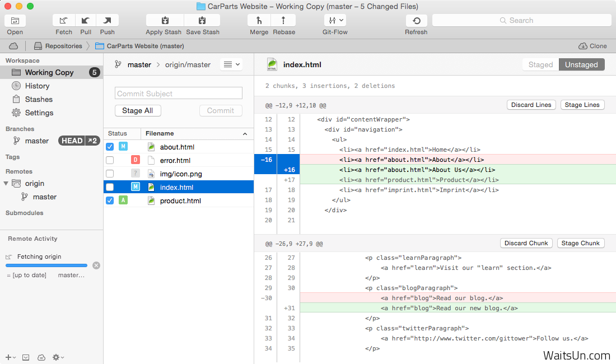Uncheck the product.html staged checkbox

(x=110, y=200)
